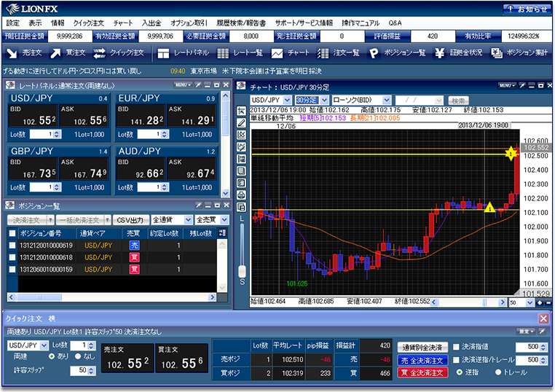Tick the checkbox for position 1312120010000618

point(12,257)
